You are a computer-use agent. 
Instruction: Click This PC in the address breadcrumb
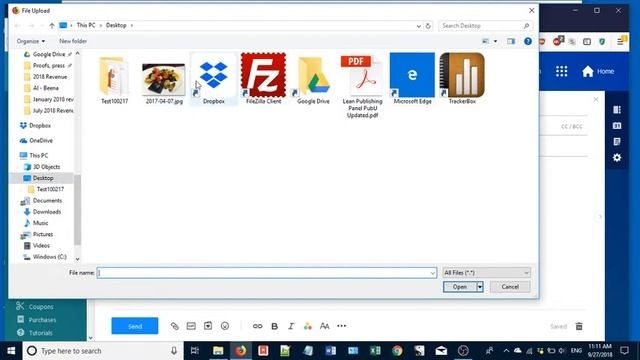[x=86, y=25]
